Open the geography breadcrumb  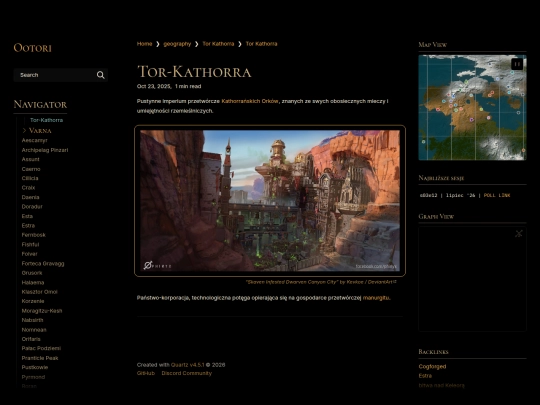pos(177,44)
